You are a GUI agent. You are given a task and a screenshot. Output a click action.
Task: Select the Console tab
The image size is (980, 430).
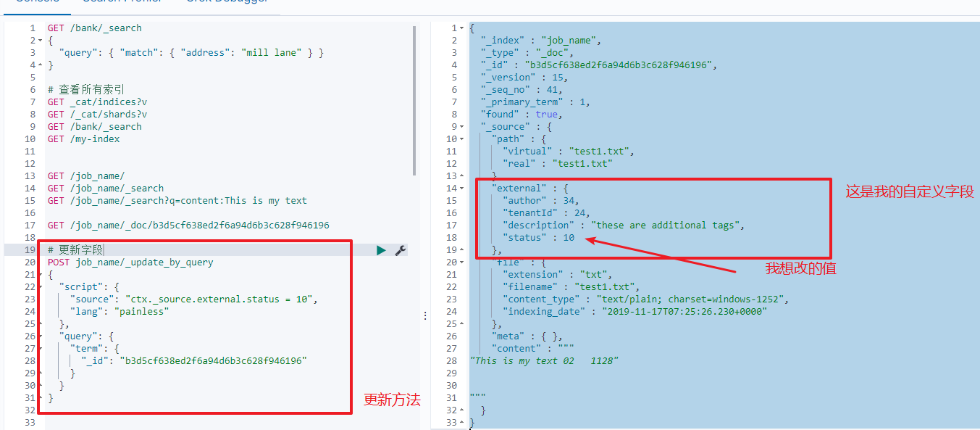pos(36,1)
